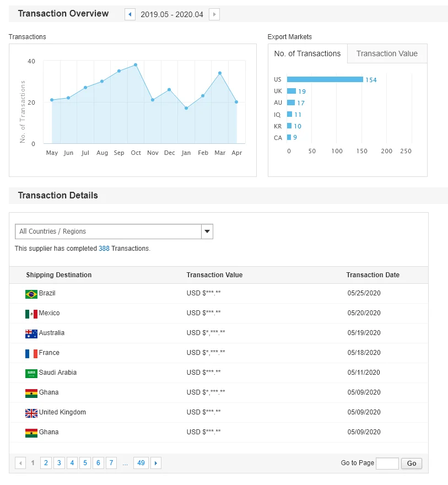Jump to last page 49
This screenshot has height=485, width=448.
pyautogui.click(x=141, y=463)
